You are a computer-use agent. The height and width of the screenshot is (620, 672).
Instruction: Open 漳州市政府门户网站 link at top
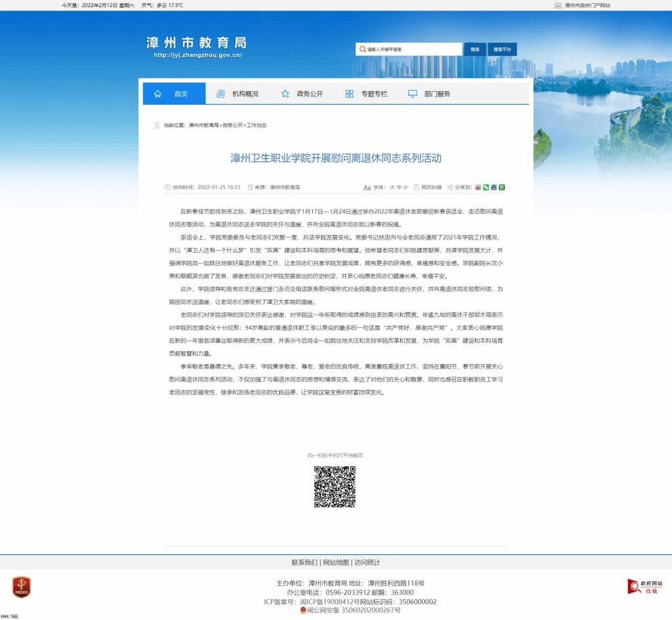coord(587,5)
